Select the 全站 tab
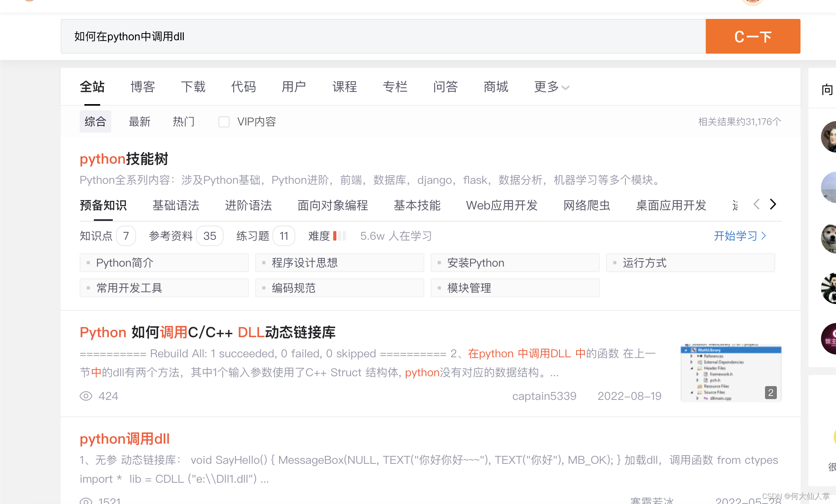 point(92,87)
